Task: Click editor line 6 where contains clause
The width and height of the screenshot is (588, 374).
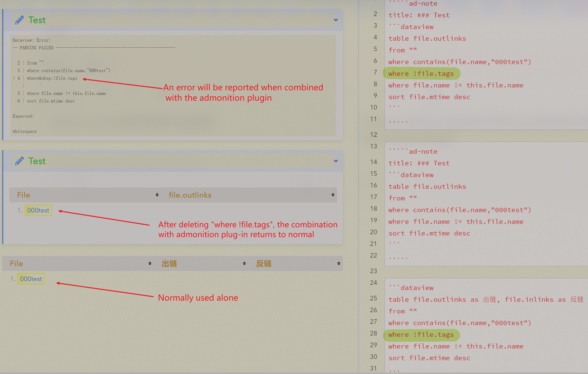Action: 460,62
